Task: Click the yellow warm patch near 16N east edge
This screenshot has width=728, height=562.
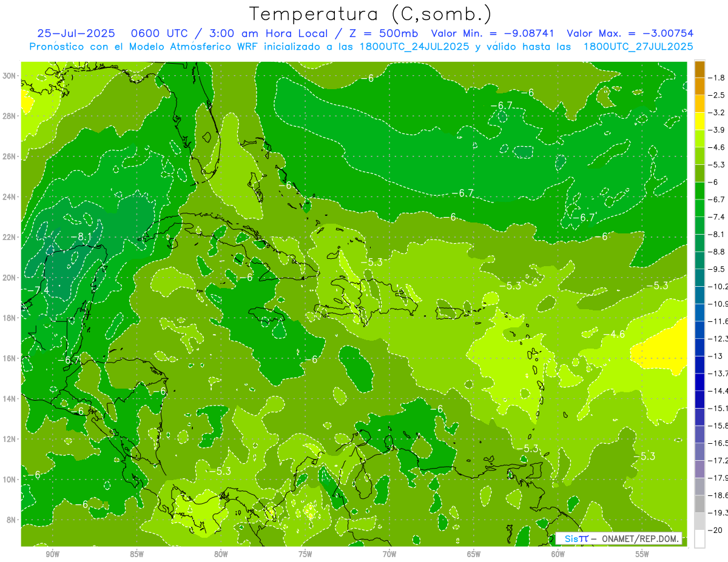Action: 662,347
